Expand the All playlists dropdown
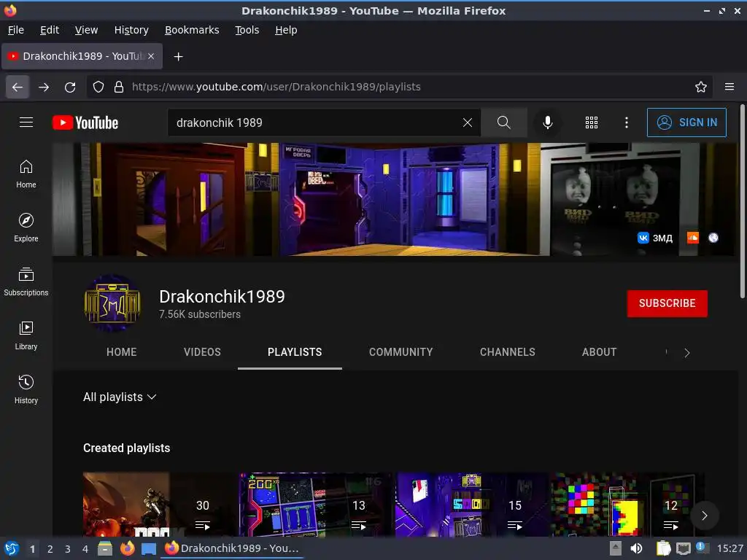The image size is (747, 560). pos(120,397)
